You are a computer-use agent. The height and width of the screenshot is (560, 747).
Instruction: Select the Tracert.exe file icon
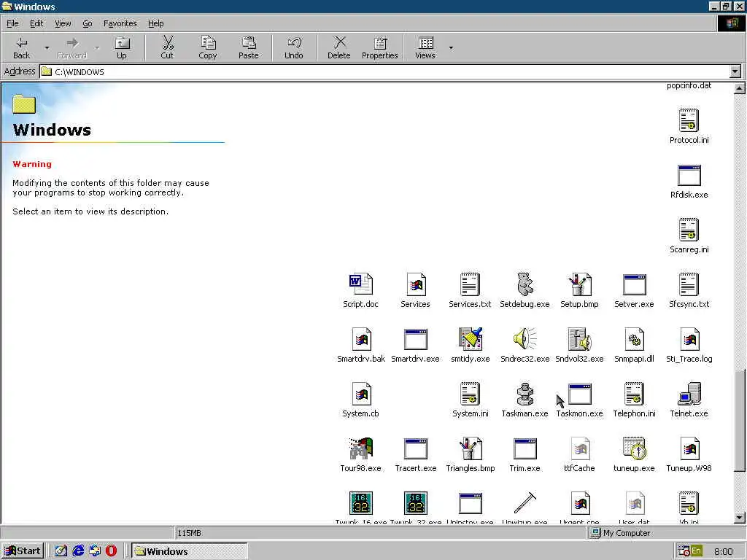(x=415, y=449)
